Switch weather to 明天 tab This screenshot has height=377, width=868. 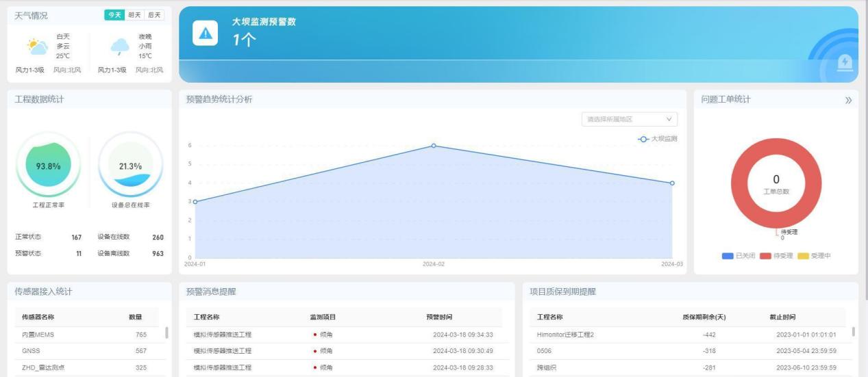click(135, 15)
